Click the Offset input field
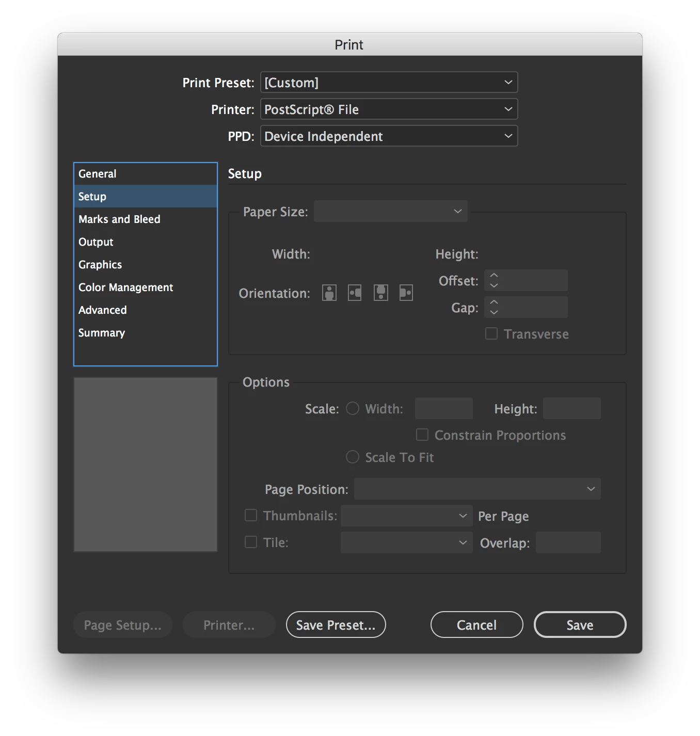 click(534, 280)
